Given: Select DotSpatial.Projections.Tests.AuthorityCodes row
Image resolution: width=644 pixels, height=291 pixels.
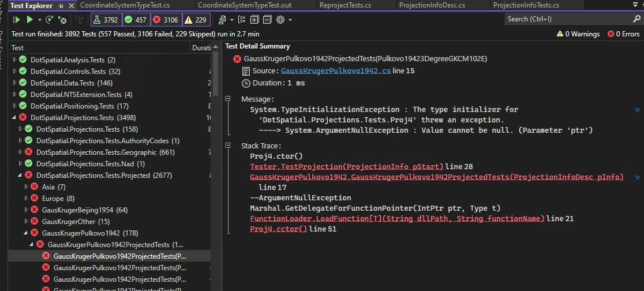Looking at the screenshot, I should pos(109,140).
